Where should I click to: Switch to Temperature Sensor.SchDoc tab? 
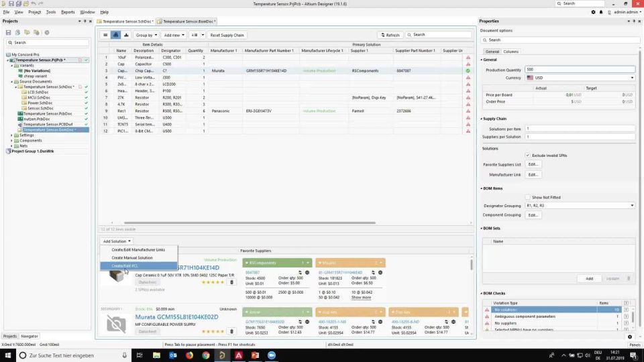point(125,21)
